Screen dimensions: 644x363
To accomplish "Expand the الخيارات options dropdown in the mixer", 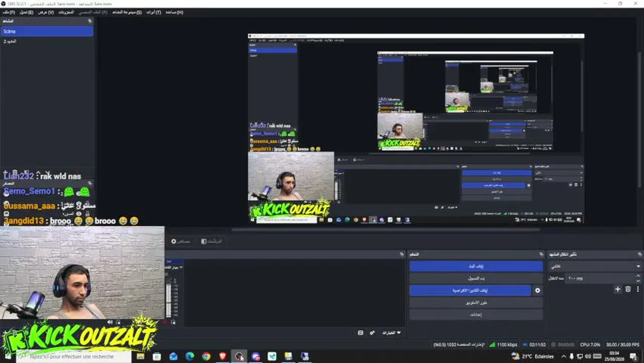I will [391, 333].
